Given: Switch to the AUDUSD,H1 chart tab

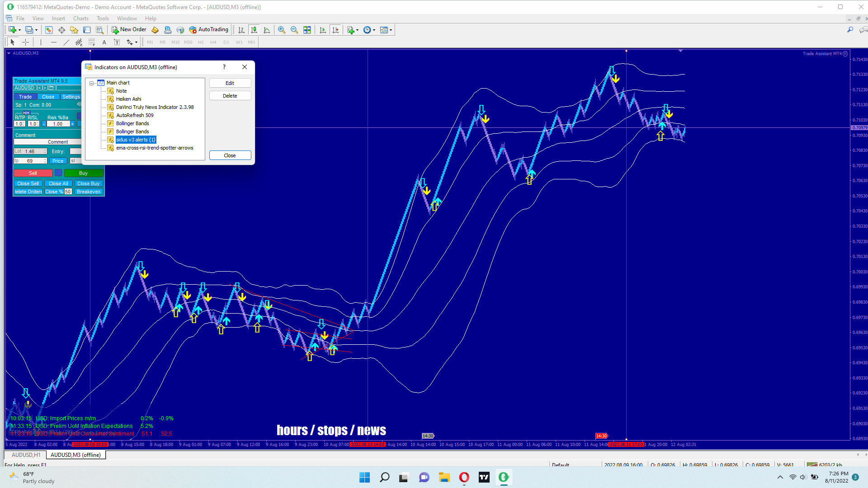Looking at the screenshot, I should [26, 455].
